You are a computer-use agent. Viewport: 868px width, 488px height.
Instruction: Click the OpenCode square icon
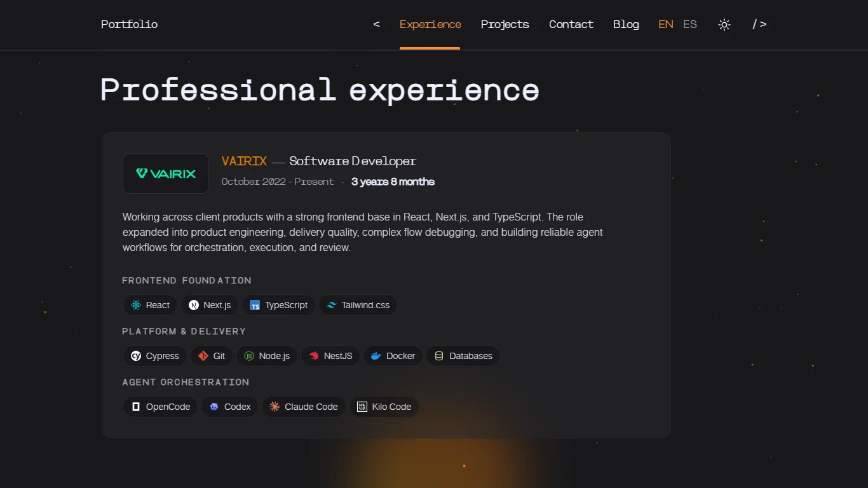pyautogui.click(x=135, y=407)
